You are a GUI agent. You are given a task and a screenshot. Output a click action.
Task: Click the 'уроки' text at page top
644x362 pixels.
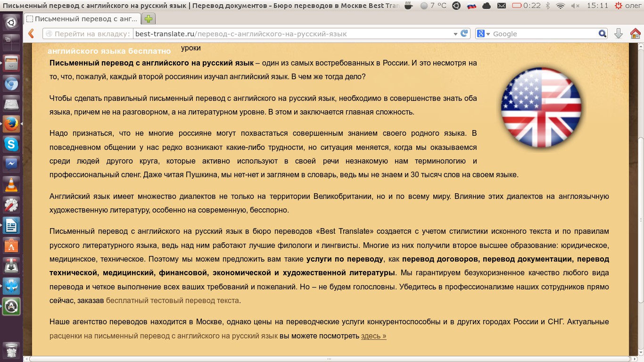point(190,48)
